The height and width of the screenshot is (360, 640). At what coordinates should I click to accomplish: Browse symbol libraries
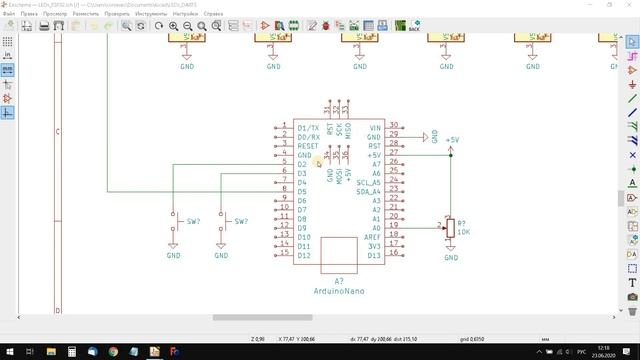click(x=279, y=26)
